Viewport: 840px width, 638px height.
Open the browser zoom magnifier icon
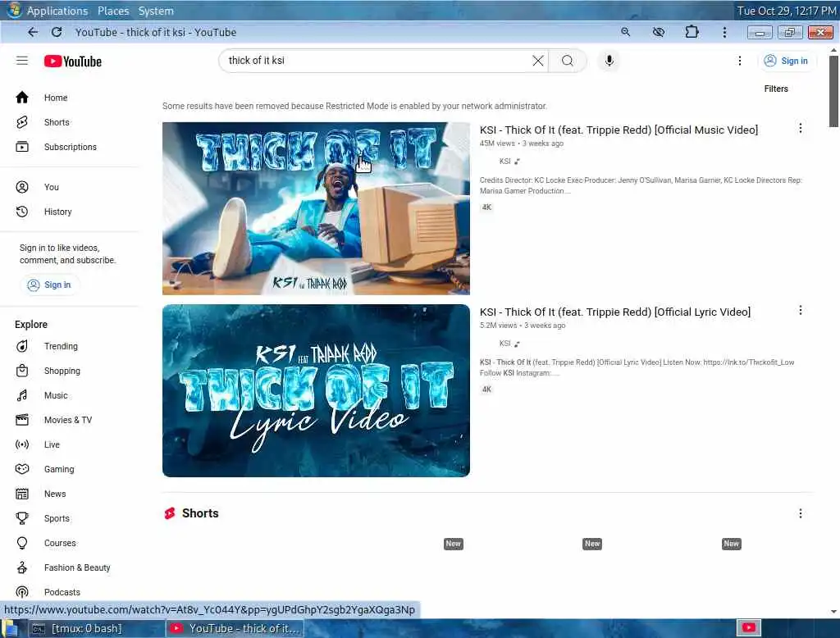(625, 32)
